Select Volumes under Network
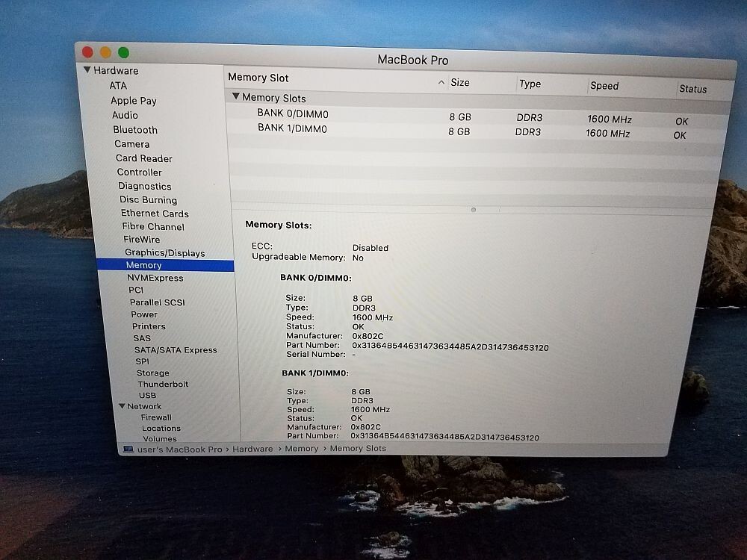The height and width of the screenshot is (560, 747). pos(160,438)
